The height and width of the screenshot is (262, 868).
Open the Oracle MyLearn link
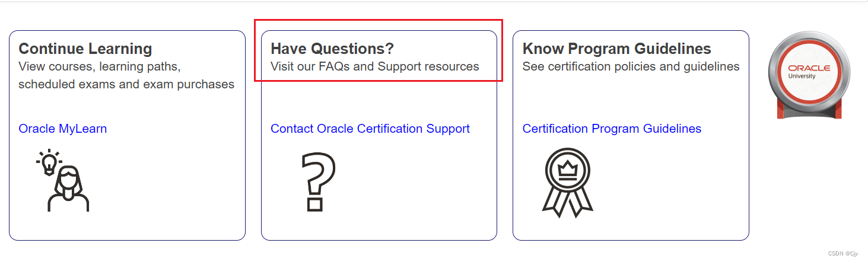63,129
